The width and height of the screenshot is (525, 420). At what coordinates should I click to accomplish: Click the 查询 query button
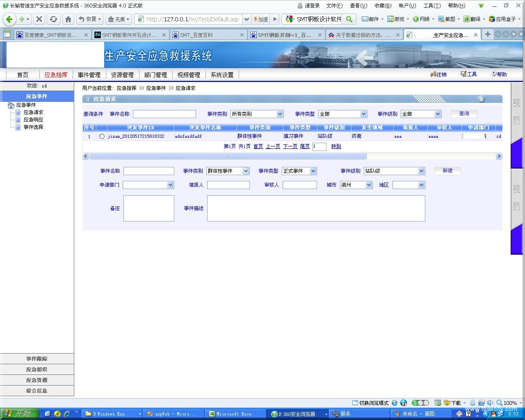click(464, 114)
